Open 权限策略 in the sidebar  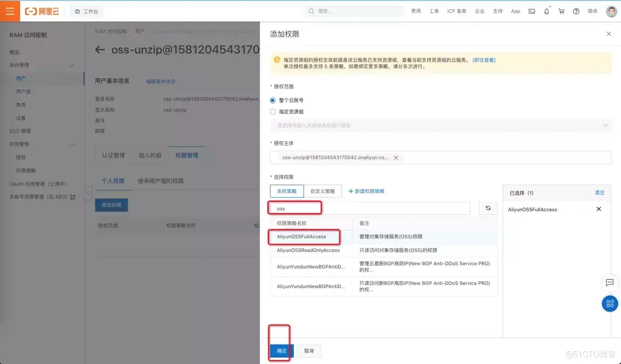point(26,171)
